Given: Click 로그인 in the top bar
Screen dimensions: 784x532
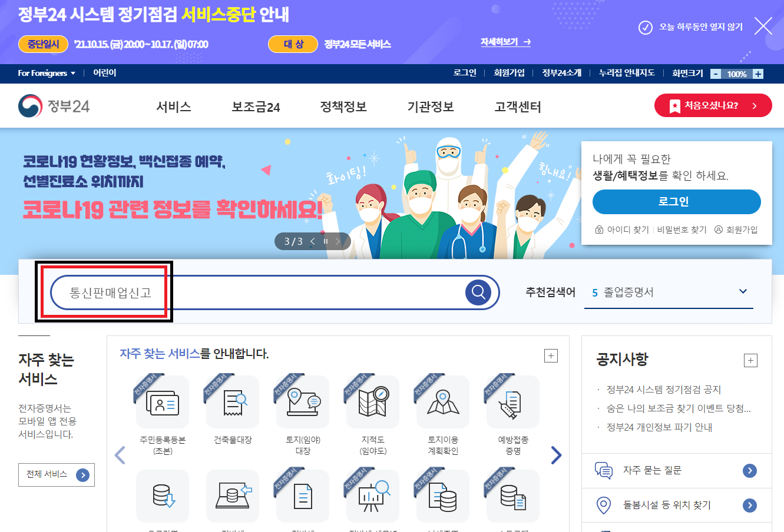Looking at the screenshot, I should tap(465, 73).
